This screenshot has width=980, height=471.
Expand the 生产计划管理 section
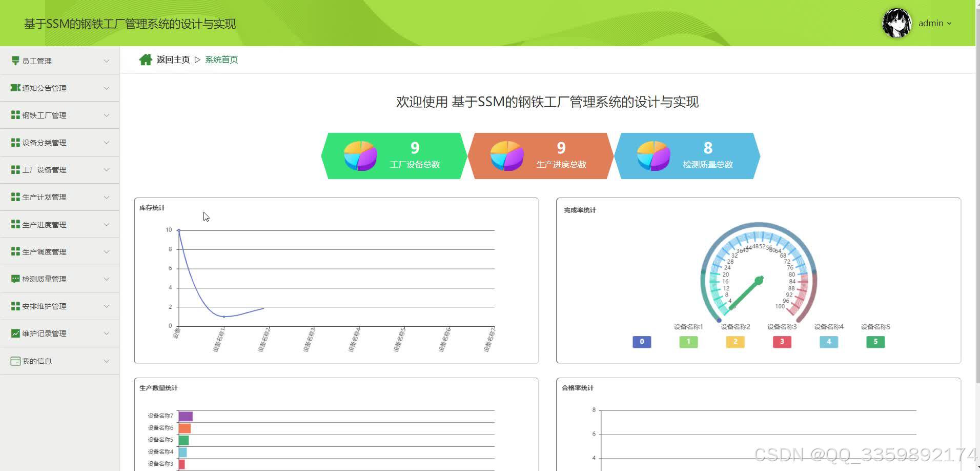(x=106, y=197)
